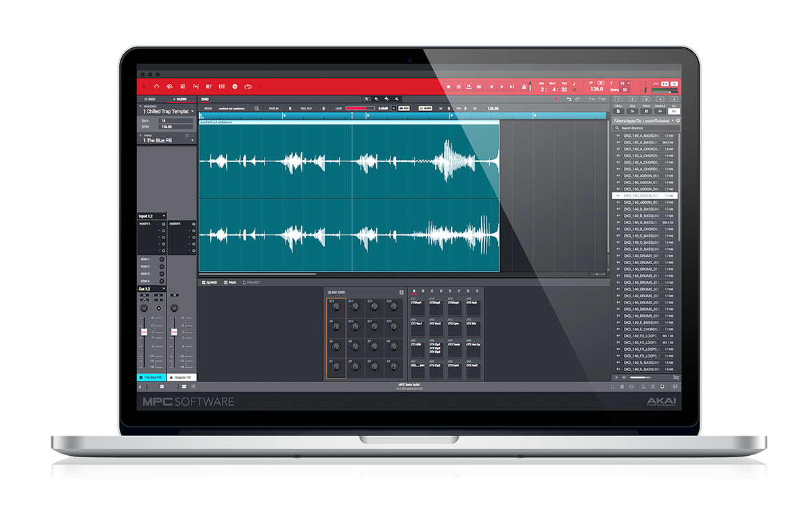Go to the Main home mode icon

pyautogui.click(x=156, y=87)
